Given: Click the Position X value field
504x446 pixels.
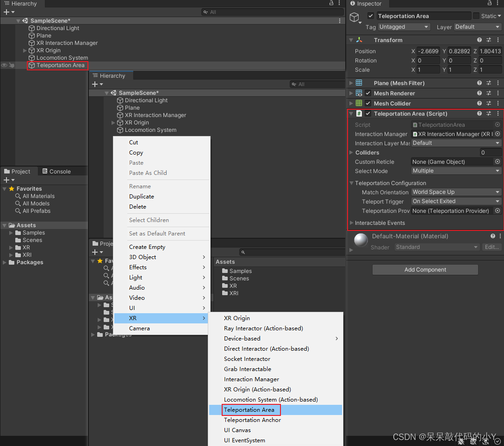Looking at the screenshot, I should tap(428, 51).
